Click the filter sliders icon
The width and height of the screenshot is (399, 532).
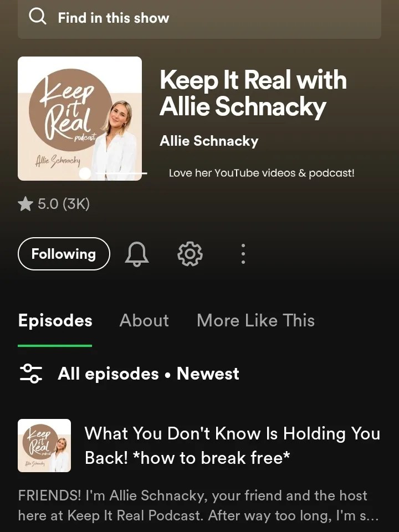[31, 374]
